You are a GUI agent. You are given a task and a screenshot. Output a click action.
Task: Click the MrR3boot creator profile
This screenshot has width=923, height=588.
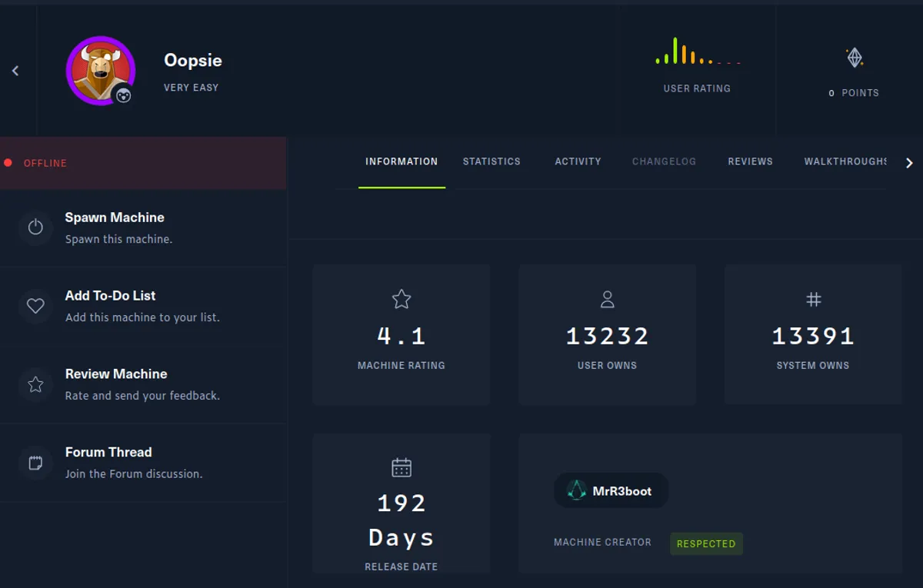pos(611,490)
